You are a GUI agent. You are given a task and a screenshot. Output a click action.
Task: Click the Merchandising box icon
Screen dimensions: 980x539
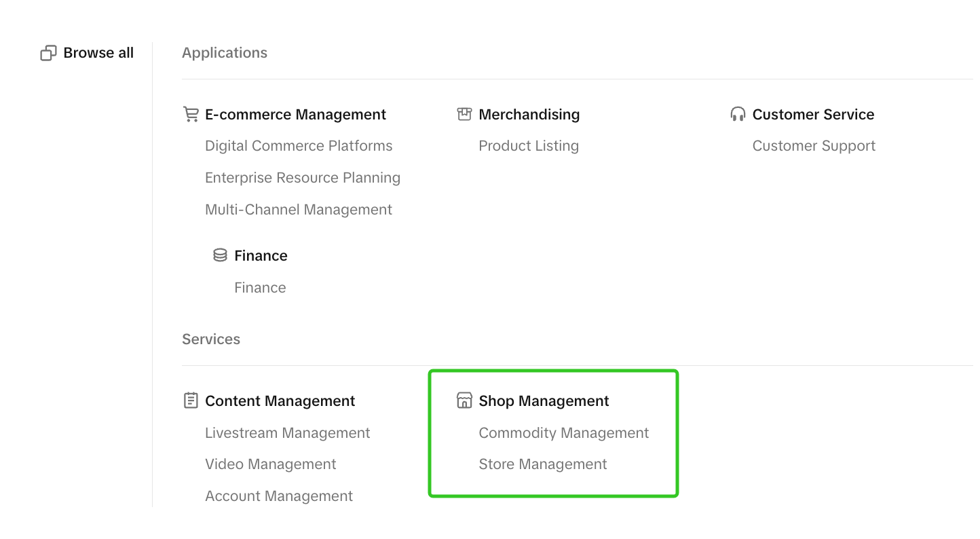pos(464,114)
